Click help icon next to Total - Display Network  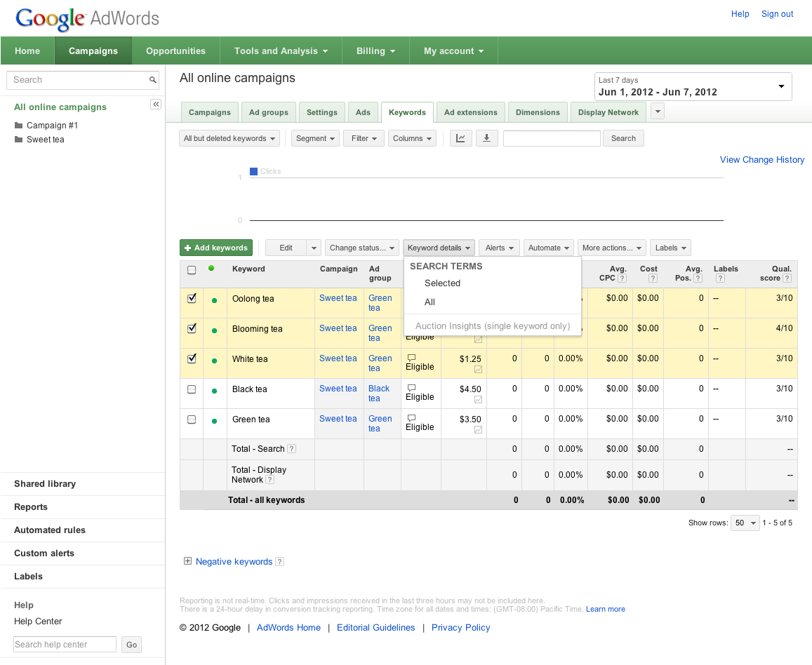pyautogui.click(x=269, y=480)
